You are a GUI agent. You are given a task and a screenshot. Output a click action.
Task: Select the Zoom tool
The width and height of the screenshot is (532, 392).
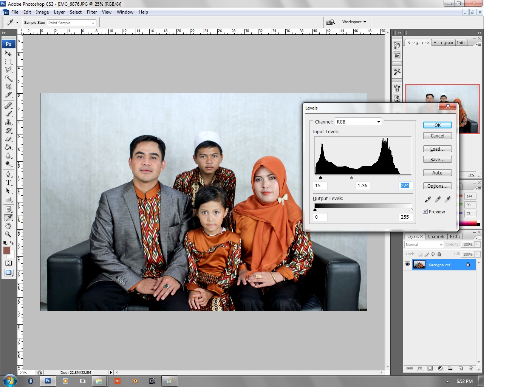(8, 234)
